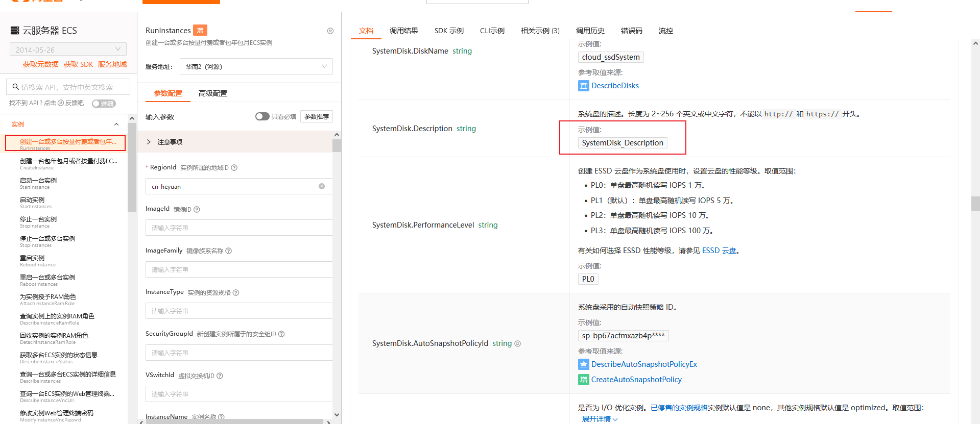Open the ESSD cloud disk link
This screenshot has width=980, height=424.
(719, 251)
